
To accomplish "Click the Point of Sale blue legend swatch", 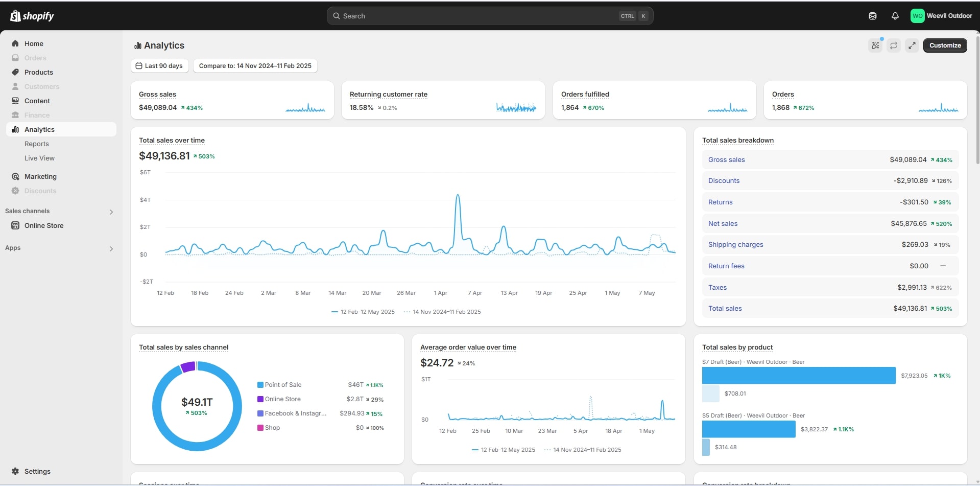I will pyautogui.click(x=260, y=385).
